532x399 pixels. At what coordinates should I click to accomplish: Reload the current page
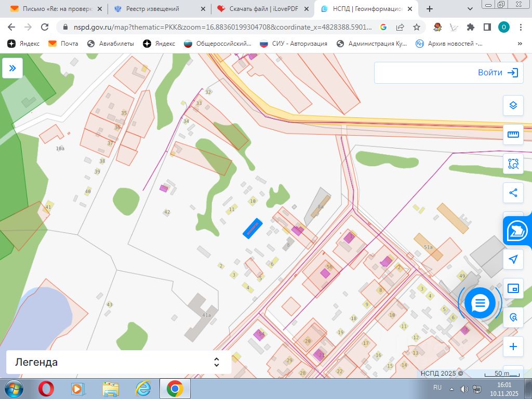pyautogui.click(x=45, y=27)
